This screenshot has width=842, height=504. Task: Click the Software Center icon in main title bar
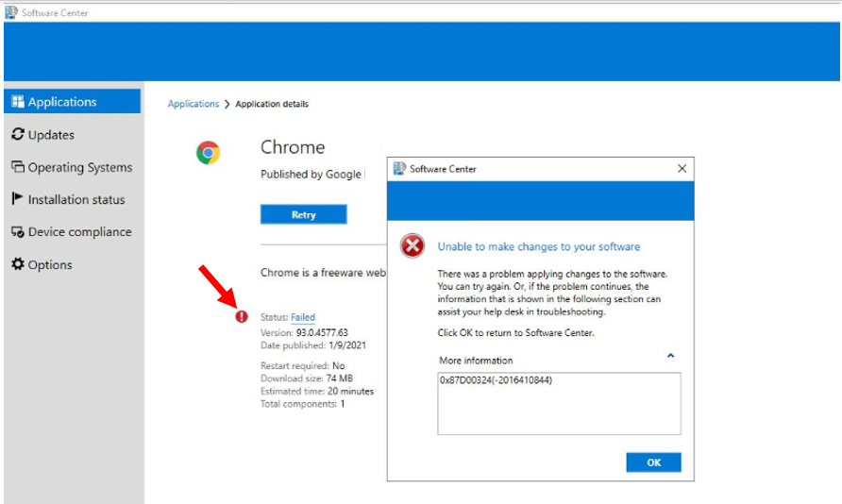[11, 12]
